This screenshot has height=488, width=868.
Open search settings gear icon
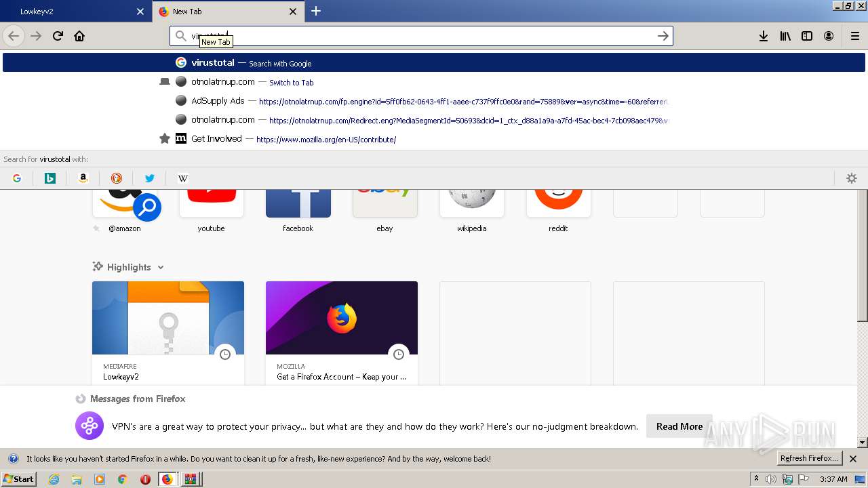852,178
